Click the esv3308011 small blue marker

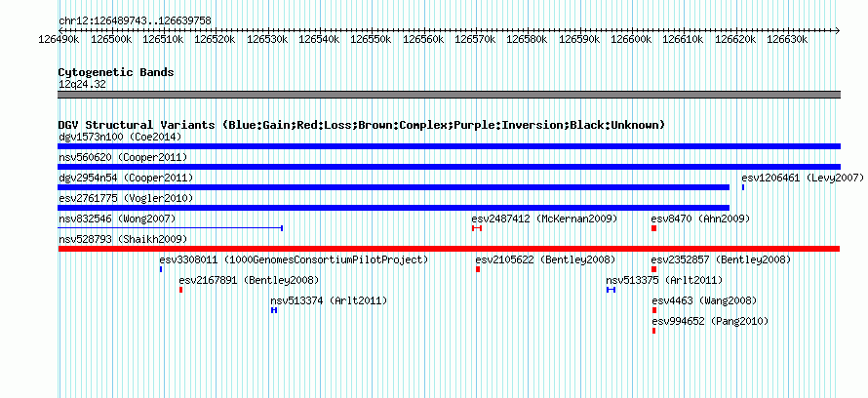[x=161, y=269]
